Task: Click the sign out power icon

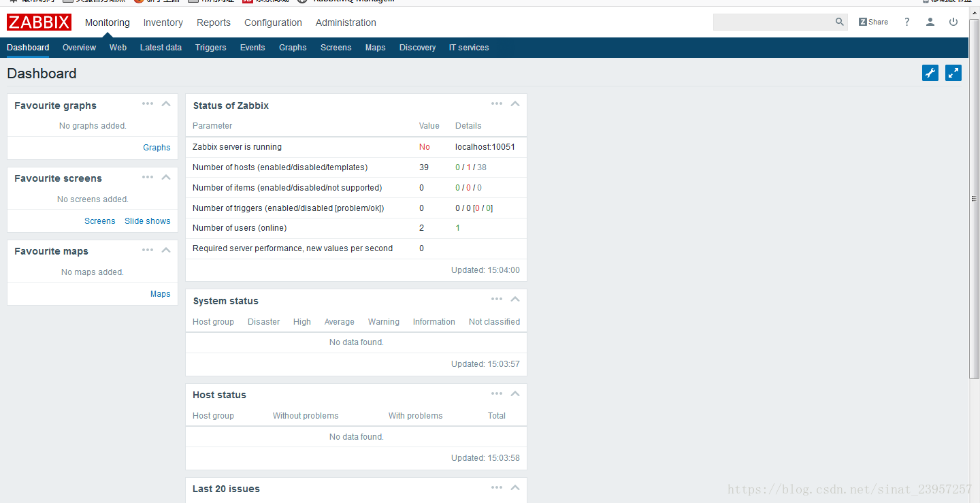Action: click(x=953, y=22)
